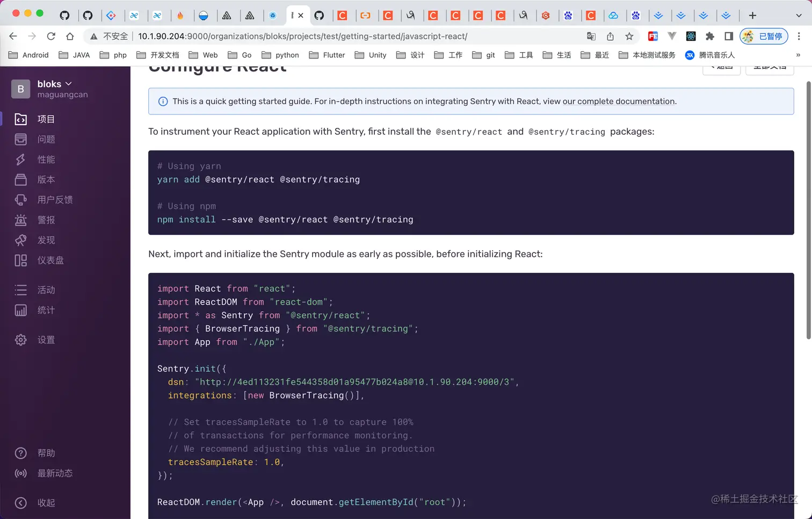
Task: Open the JAVA bookmarks folder
Action: pos(74,55)
